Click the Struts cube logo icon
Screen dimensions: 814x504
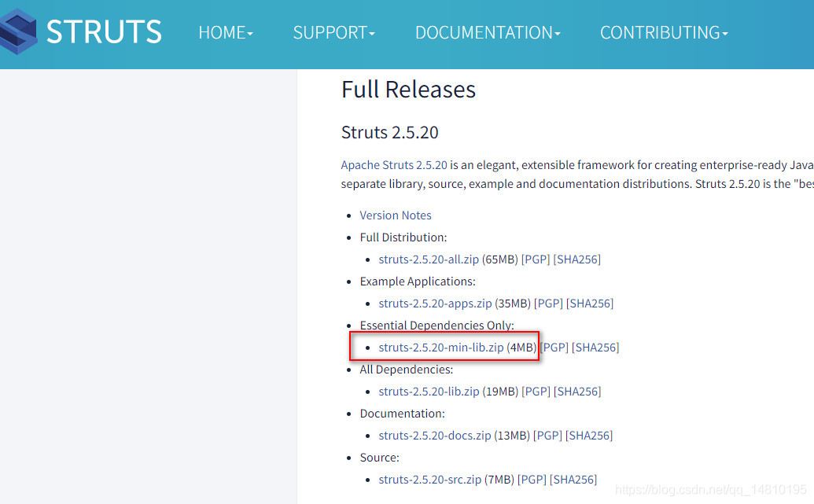point(18,31)
